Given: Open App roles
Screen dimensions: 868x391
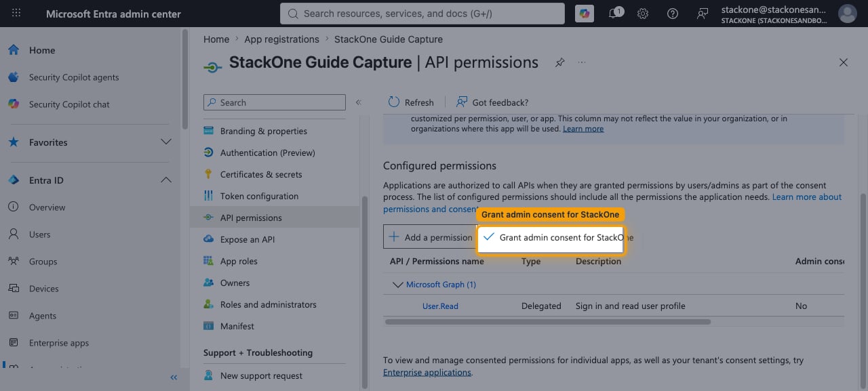Looking at the screenshot, I should tap(239, 261).
